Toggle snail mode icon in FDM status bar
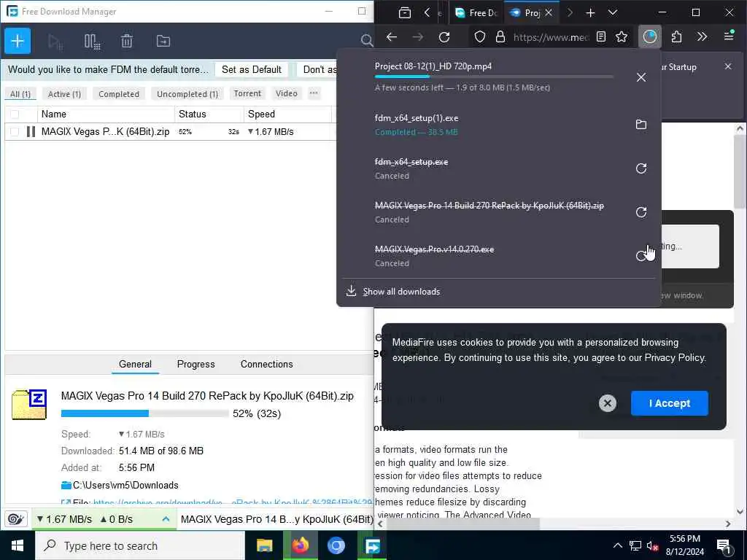Screen dimensions: 747x560 16,519
